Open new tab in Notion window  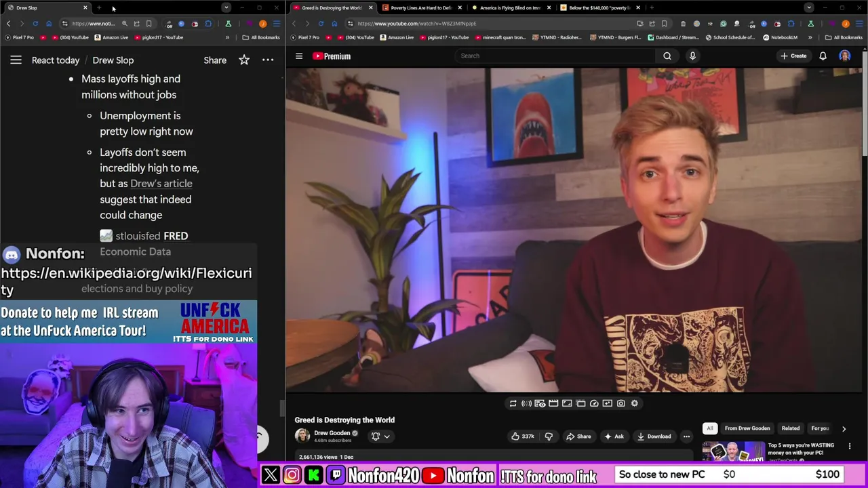99,7
